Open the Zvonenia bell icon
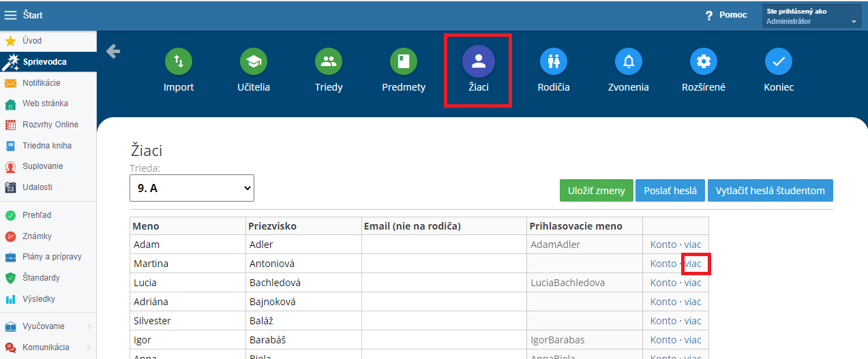 pyautogui.click(x=629, y=62)
